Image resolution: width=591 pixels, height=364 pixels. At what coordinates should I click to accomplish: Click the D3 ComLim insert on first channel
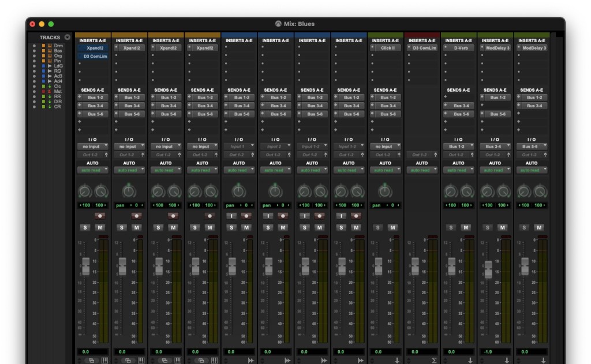95,57
